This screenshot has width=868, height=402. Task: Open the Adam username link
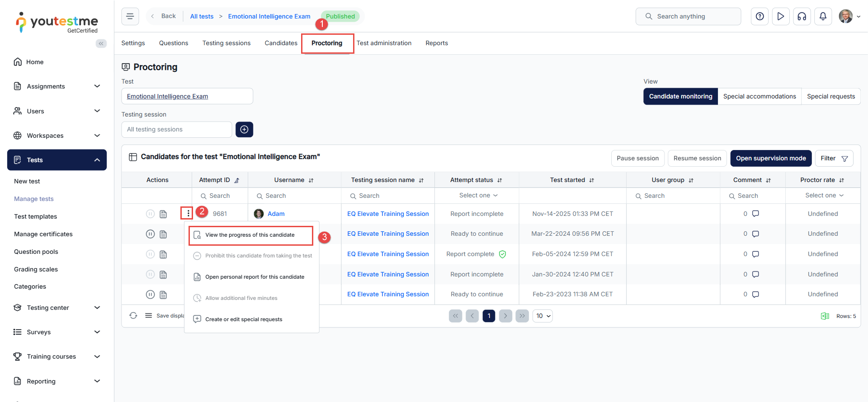tap(276, 214)
